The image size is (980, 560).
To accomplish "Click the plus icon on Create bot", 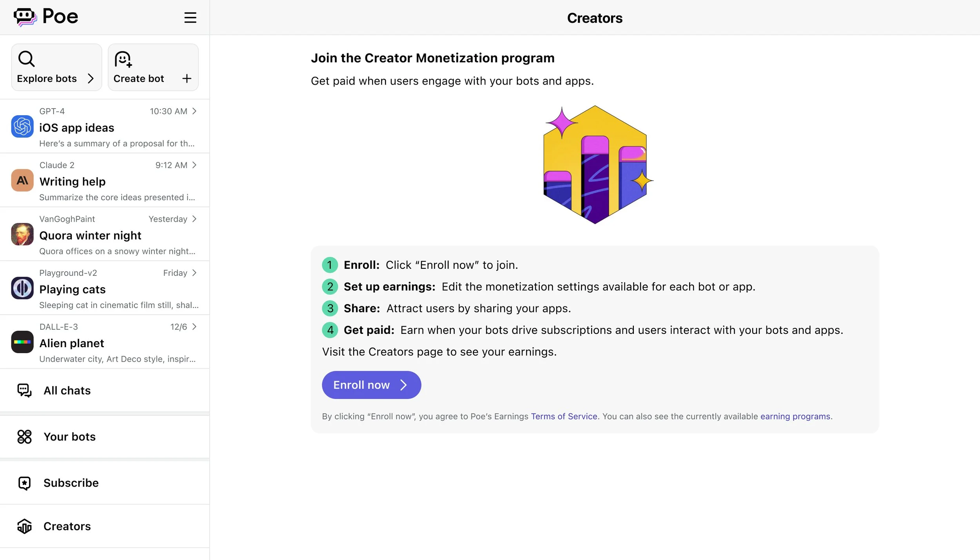I will click(x=187, y=78).
